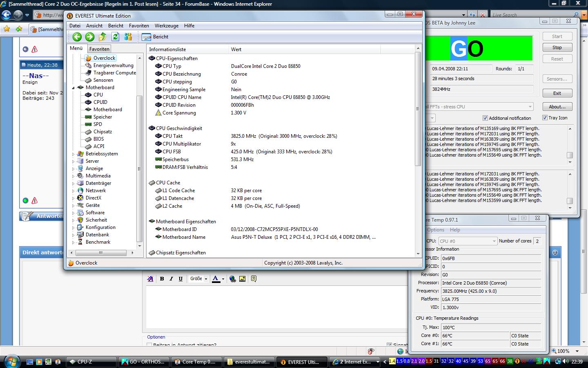The height and width of the screenshot is (368, 588).
Task: Expand the DirectX tree node
Action: 73,198
